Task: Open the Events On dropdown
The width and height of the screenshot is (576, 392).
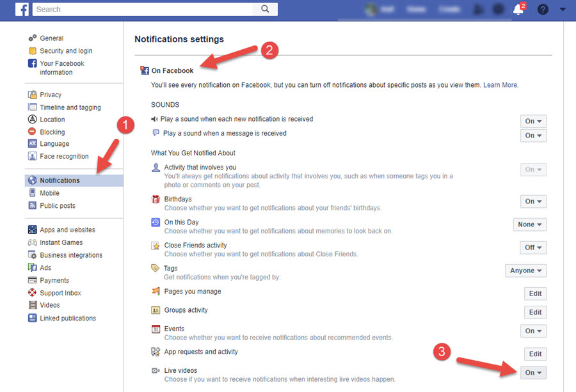Action: pos(533,331)
